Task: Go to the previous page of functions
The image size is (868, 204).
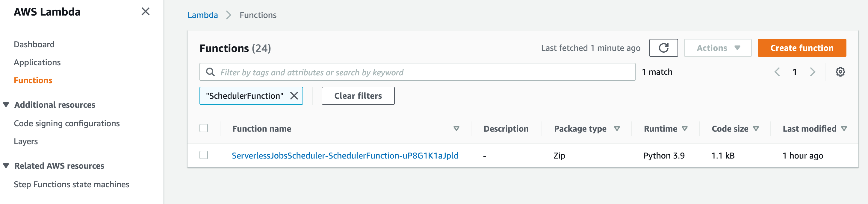Action: 777,72
